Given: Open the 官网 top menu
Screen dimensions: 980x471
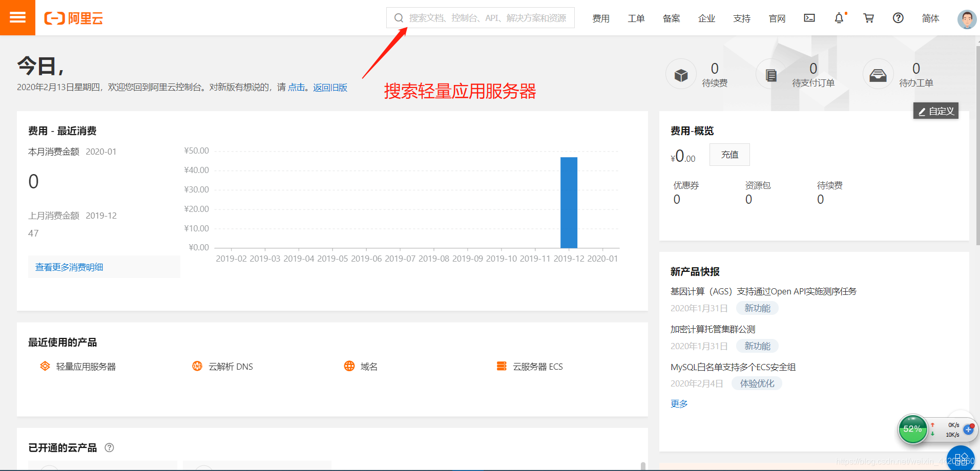Looking at the screenshot, I should (777, 18).
